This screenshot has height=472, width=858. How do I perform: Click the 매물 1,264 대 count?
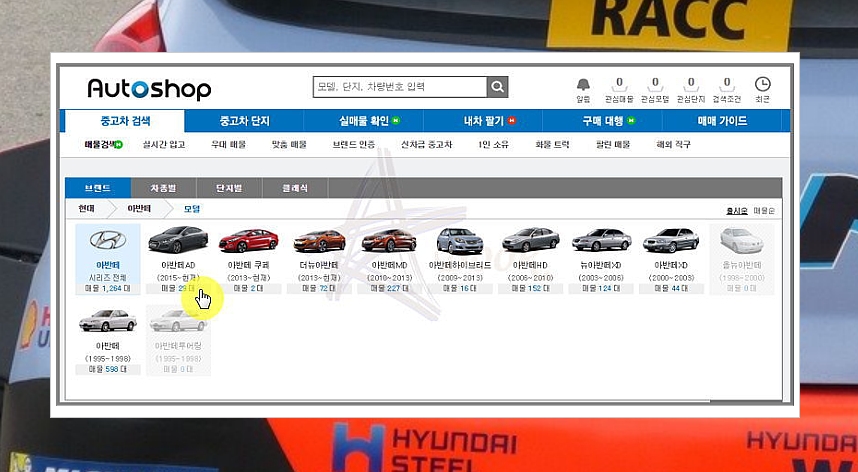[108, 288]
